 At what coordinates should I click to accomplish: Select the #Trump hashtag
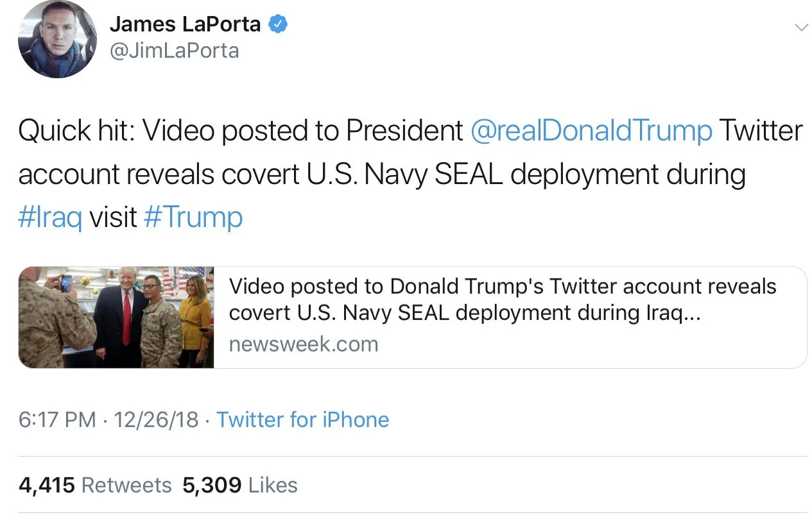pyautogui.click(x=193, y=217)
